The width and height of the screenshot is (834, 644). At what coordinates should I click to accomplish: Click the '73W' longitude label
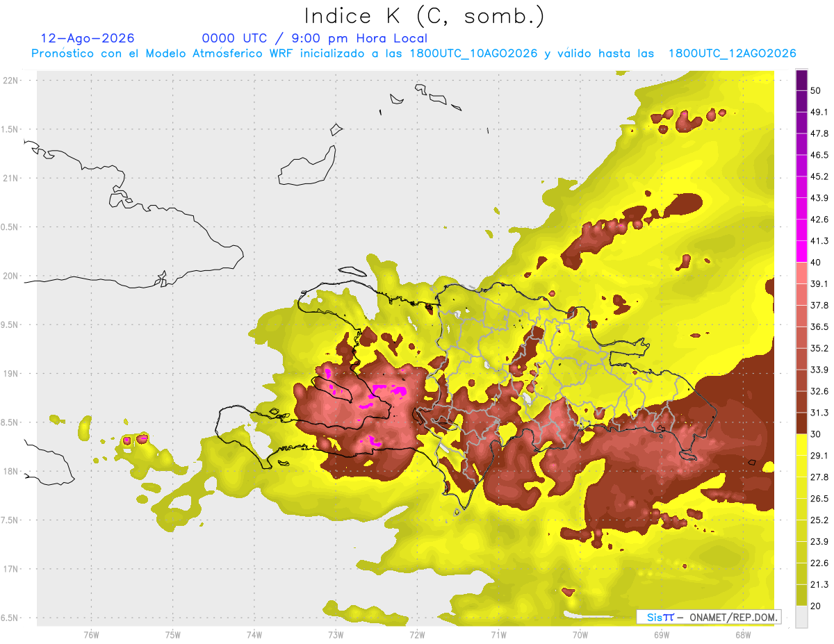coord(336,635)
